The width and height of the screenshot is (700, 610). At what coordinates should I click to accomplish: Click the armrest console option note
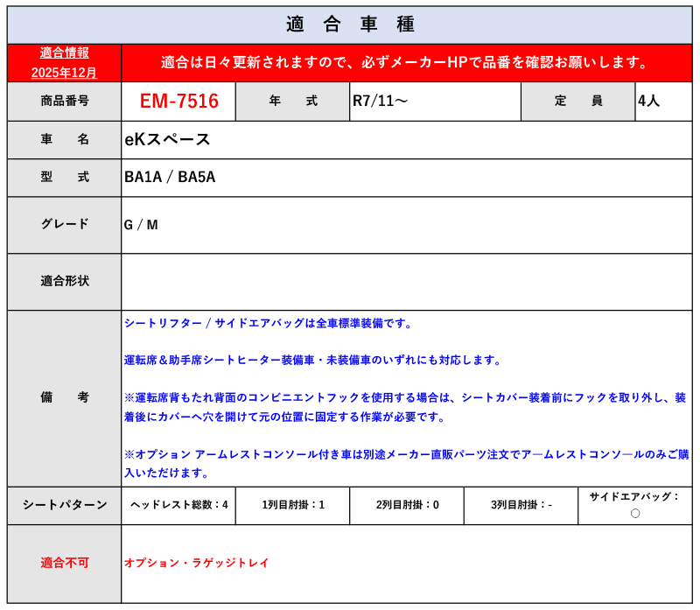[x=405, y=463]
